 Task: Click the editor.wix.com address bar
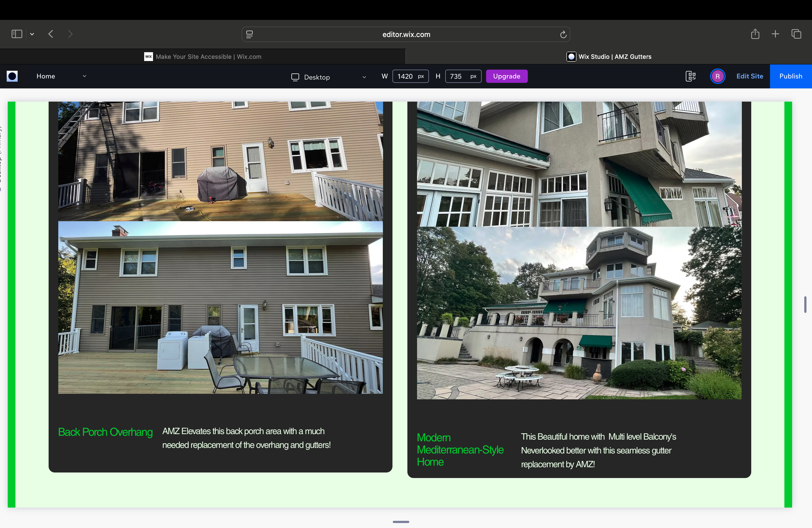[x=406, y=35]
